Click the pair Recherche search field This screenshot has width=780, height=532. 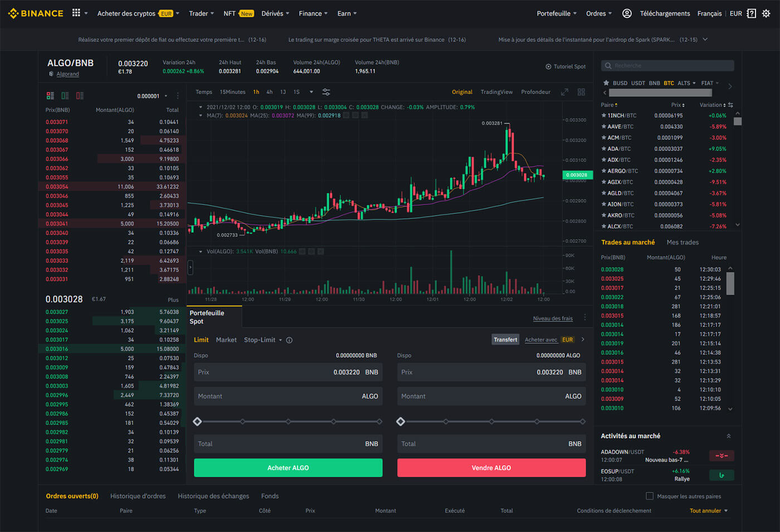tap(667, 66)
